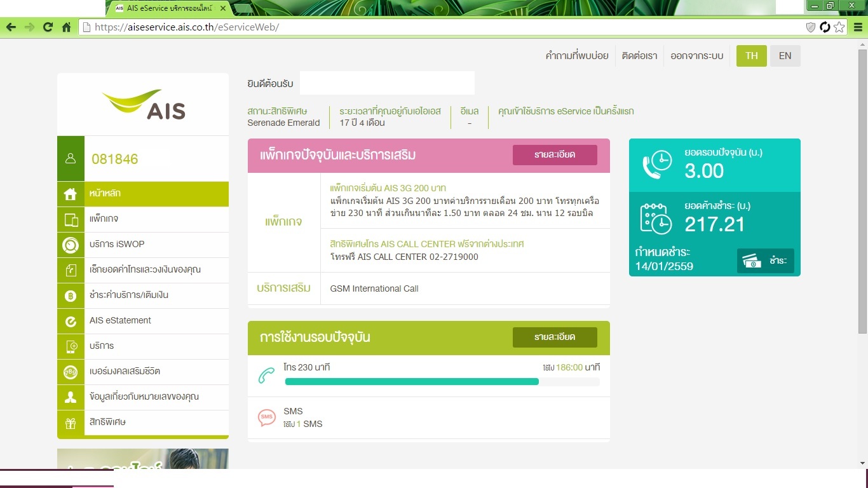
Task: Open คำถามที่พบบ่อย FAQ link
Action: point(577,56)
